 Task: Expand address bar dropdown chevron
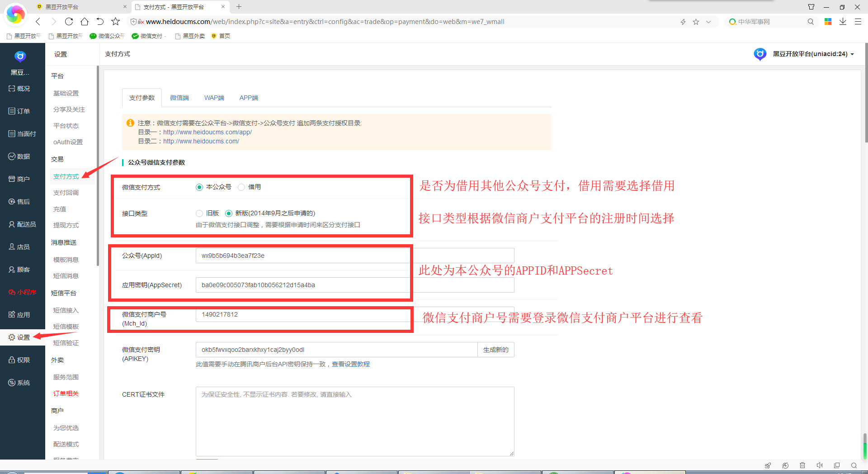click(x=708, y=22)
